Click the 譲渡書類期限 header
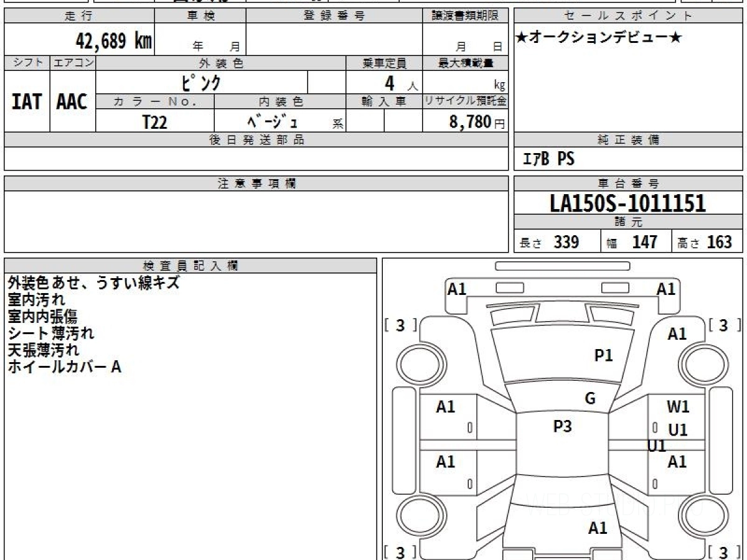This screenshot has height=560, width=747. (465, 16)
